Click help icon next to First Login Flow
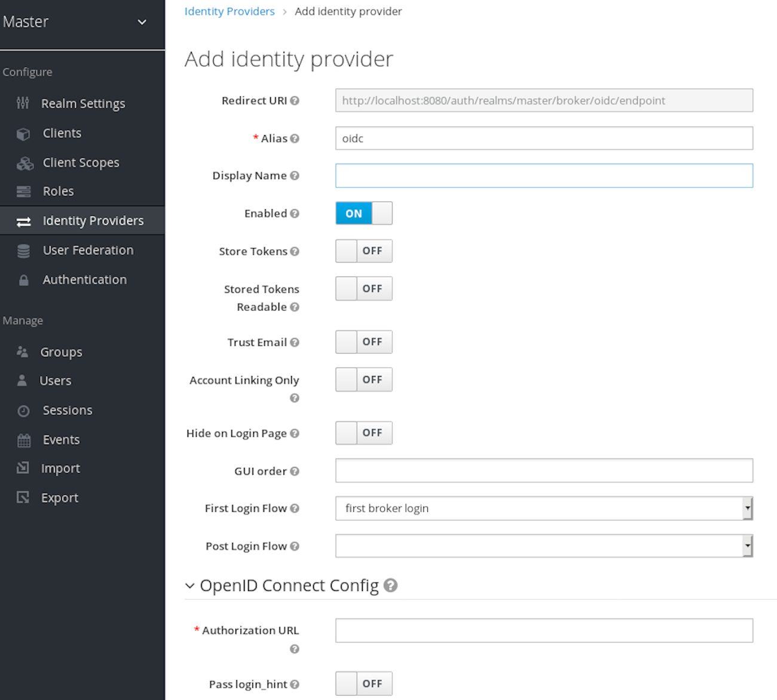Screen dimensions: 777x700 point(295,509)
